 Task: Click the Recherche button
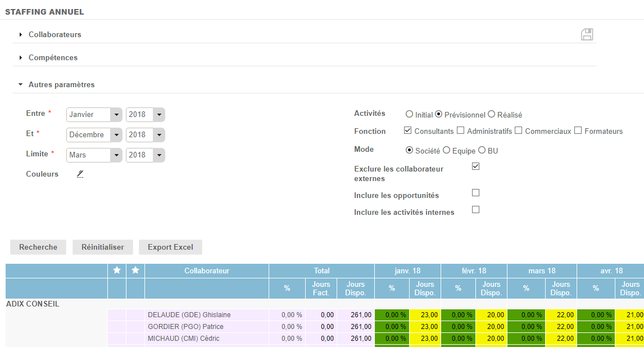point(38,247)
